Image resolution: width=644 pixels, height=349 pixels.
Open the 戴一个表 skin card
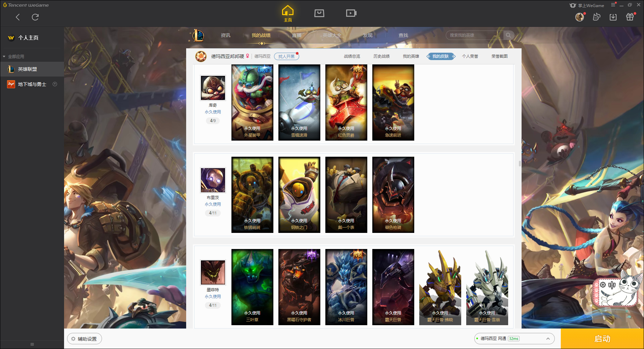coord(346,195)
